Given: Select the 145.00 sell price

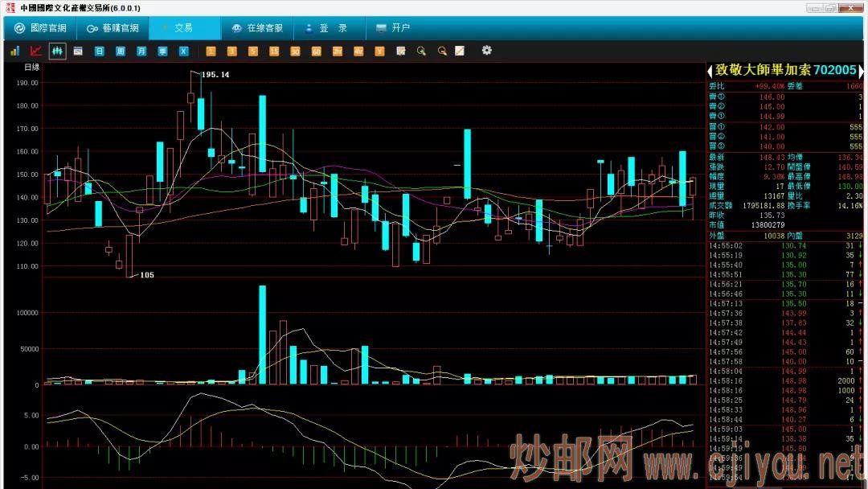Looking at the screenshot, I should (x=772, y=106).
